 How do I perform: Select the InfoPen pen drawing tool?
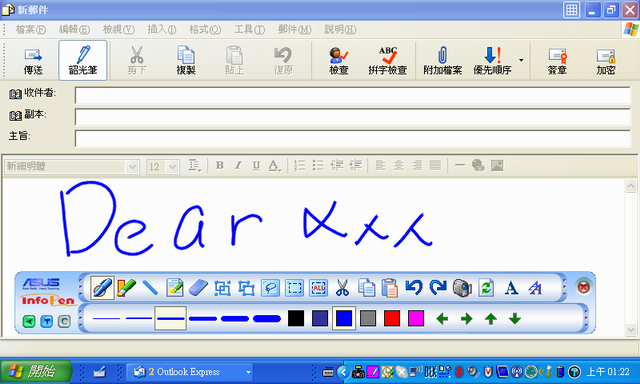tap(102, 288)
